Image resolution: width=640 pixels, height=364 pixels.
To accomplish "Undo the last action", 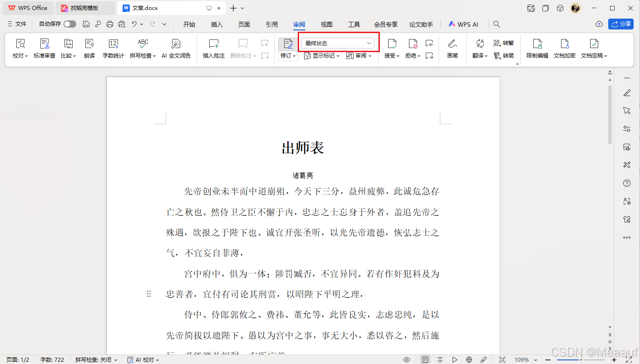I will (x=134, y=24).
